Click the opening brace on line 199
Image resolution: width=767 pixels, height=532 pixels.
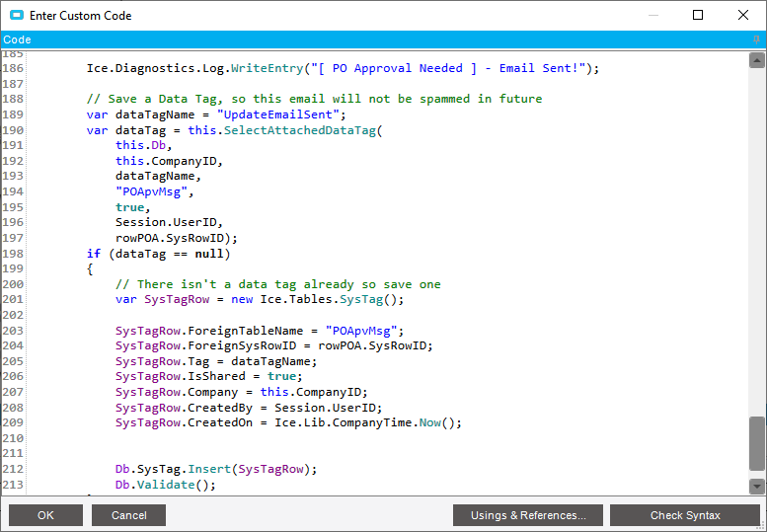pyautogui.click(x=90, y=268)
